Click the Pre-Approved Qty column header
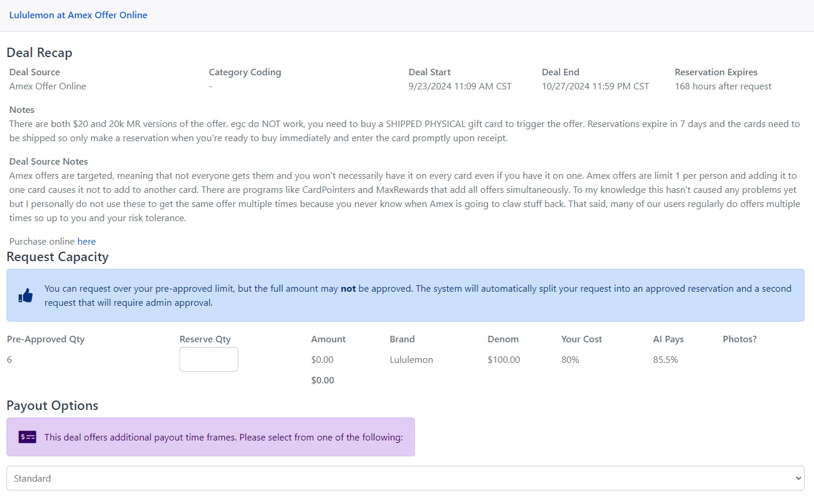The width and height of the screenshot is (814, 504). [x=45, y=339]
